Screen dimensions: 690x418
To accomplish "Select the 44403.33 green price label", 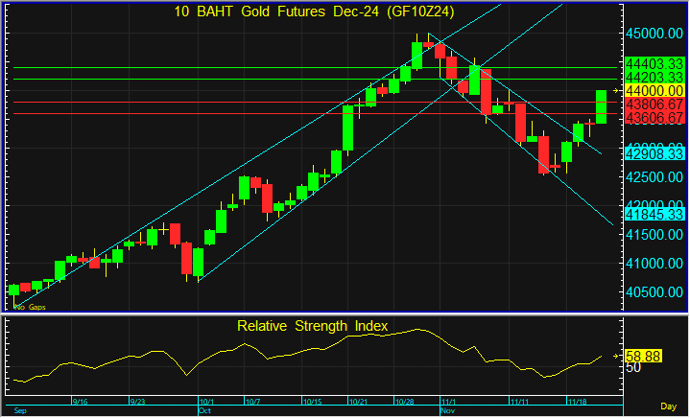I will [x=653, y=63].
